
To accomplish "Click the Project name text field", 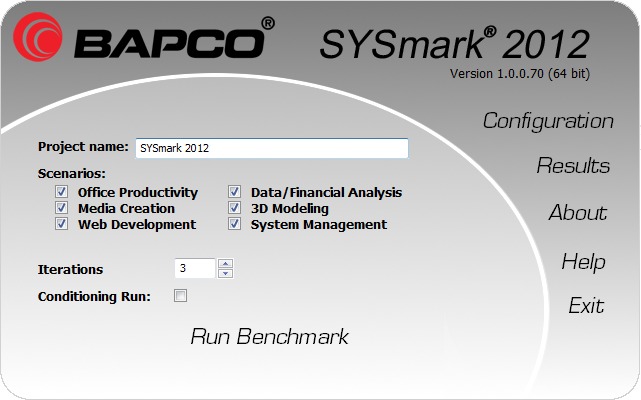I will (x=270, y=148).
